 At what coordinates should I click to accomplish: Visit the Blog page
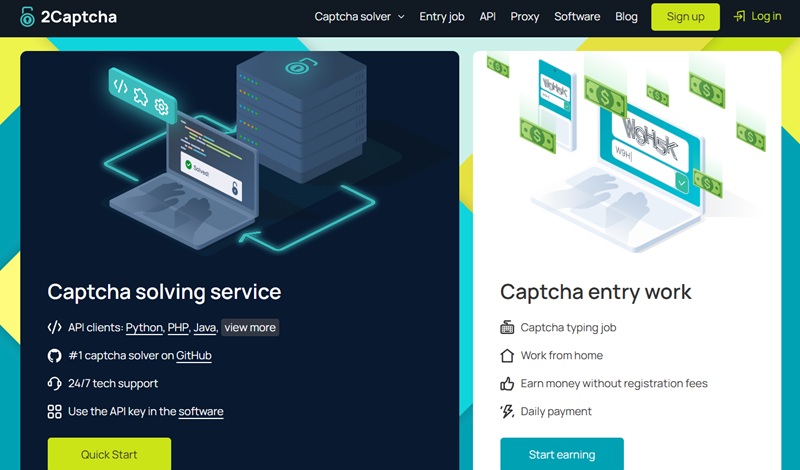pyautogui.click(x=626, y=17)
